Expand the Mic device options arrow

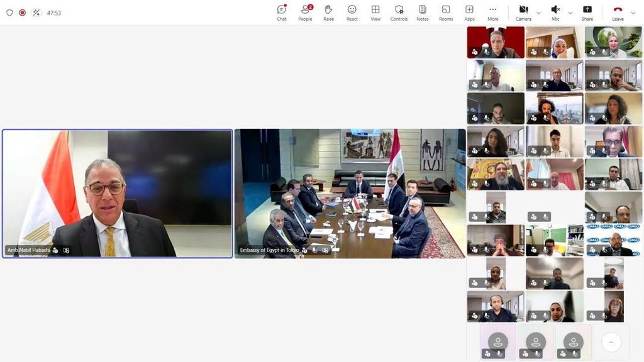tap(570, 13)
